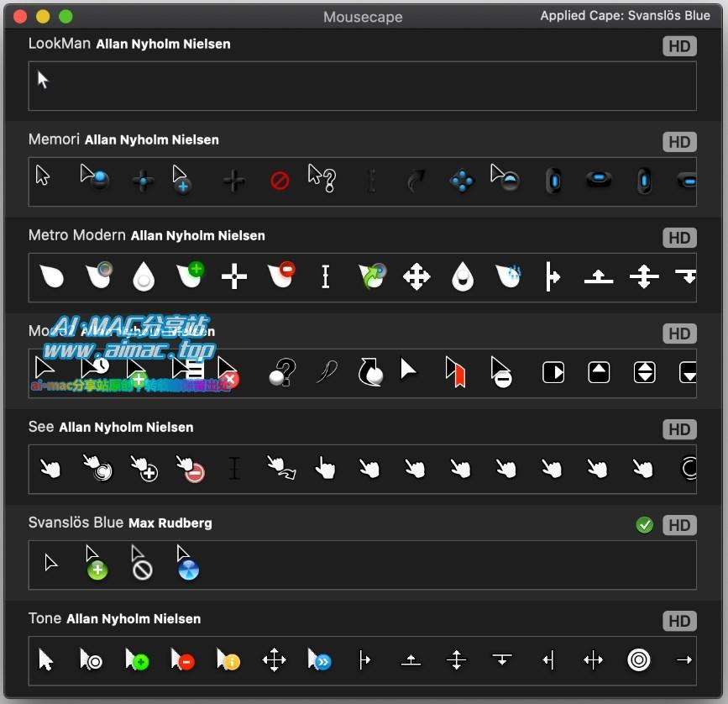Click the Metro Modern HD badge
This screenshot has height=704, width=728.
point(679,238)
